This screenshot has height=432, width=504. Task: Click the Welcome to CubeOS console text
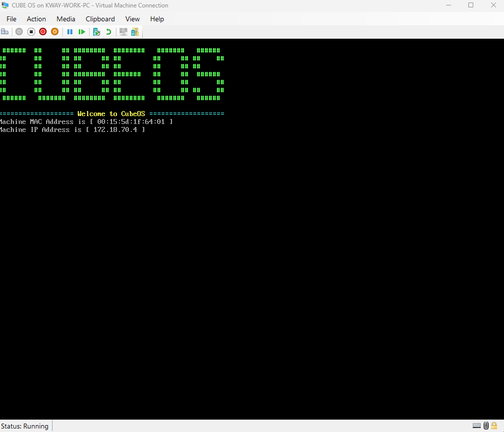(111, 114)
